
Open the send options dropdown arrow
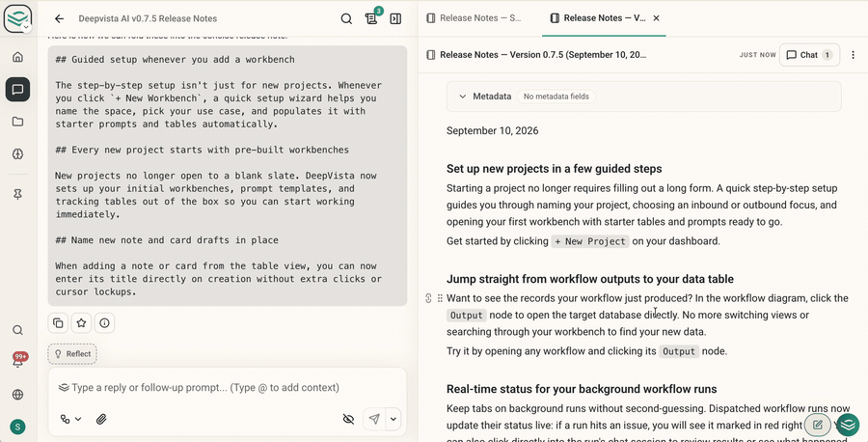(x=393, y=419)
